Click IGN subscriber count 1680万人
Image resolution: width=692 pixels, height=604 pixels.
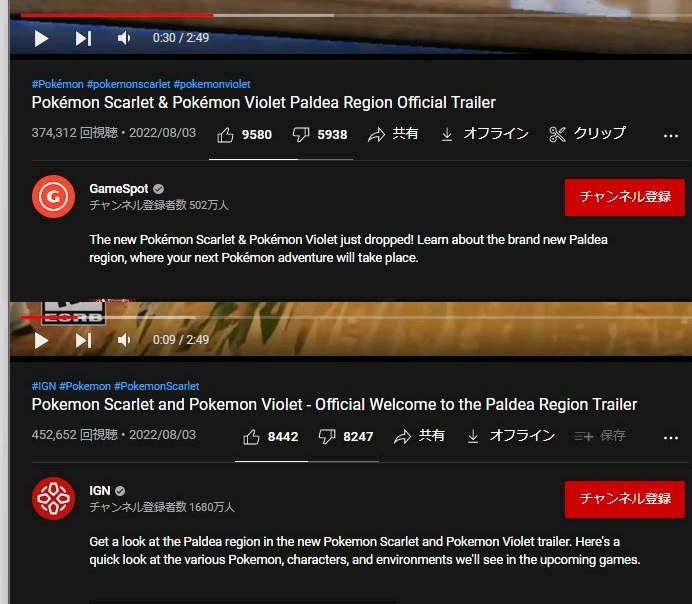[162, 507]
